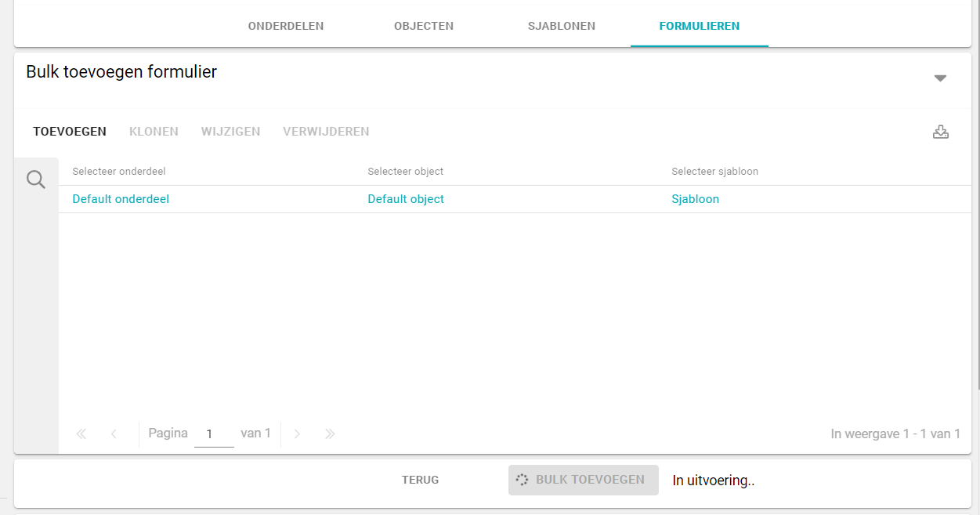Click the Verwijderen action
Screen dimensions: 980x515
click(x=326, y=132)
